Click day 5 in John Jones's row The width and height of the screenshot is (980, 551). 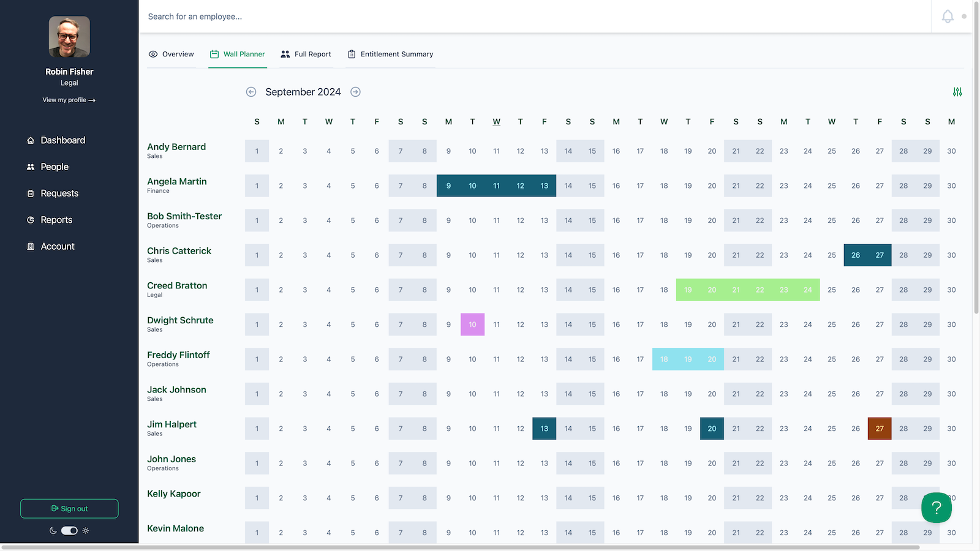pos(353,463)
